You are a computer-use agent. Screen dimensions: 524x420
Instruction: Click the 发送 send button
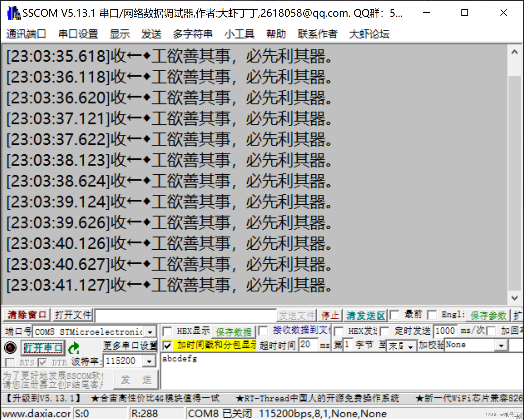click(x=135, y=379)
